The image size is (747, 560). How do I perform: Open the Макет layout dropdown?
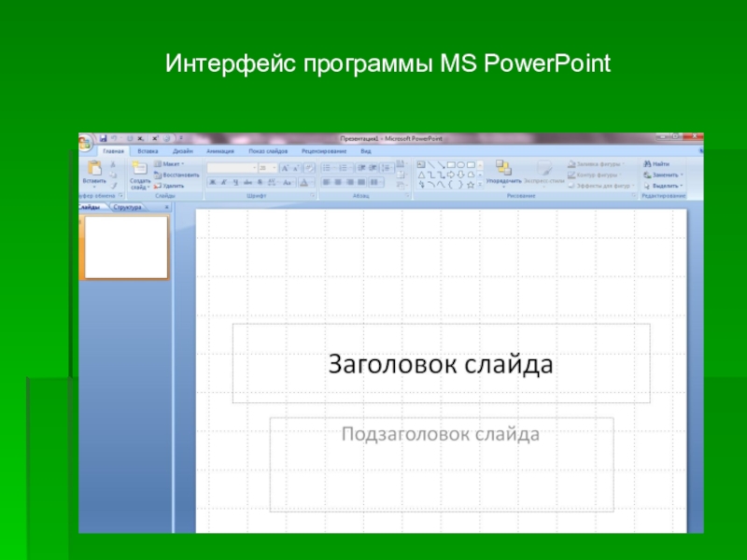169,164
